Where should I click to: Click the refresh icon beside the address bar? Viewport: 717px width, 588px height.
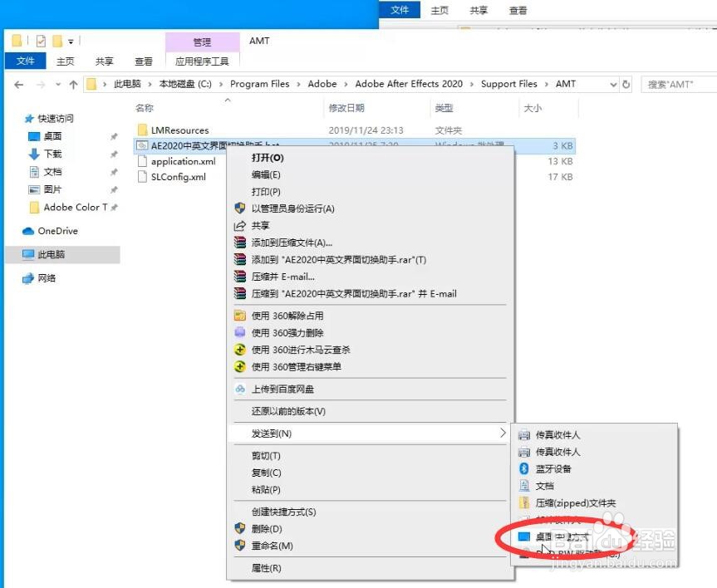click(626, 84)
